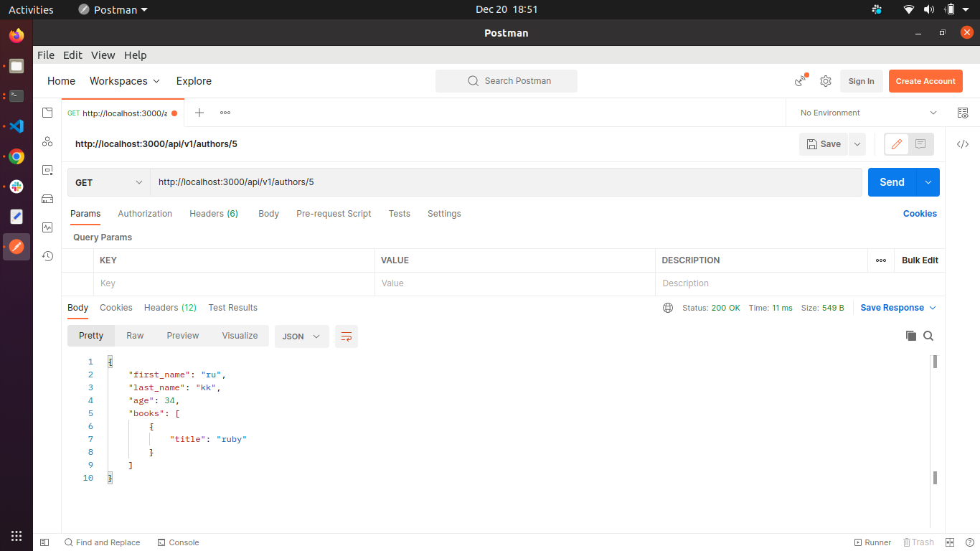This screenshot has height=551, width=980.
Task: Expand the Save button arrow options
Action: pos(857,144)
